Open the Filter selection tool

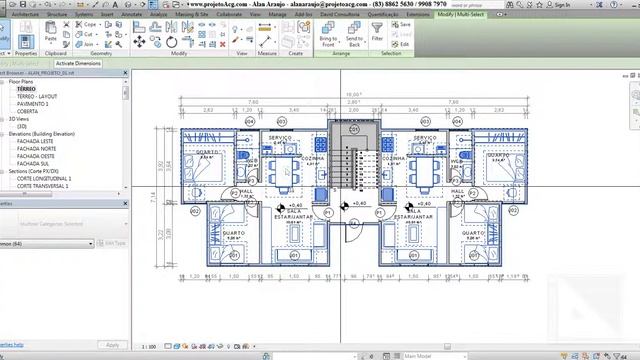[377, 32]
